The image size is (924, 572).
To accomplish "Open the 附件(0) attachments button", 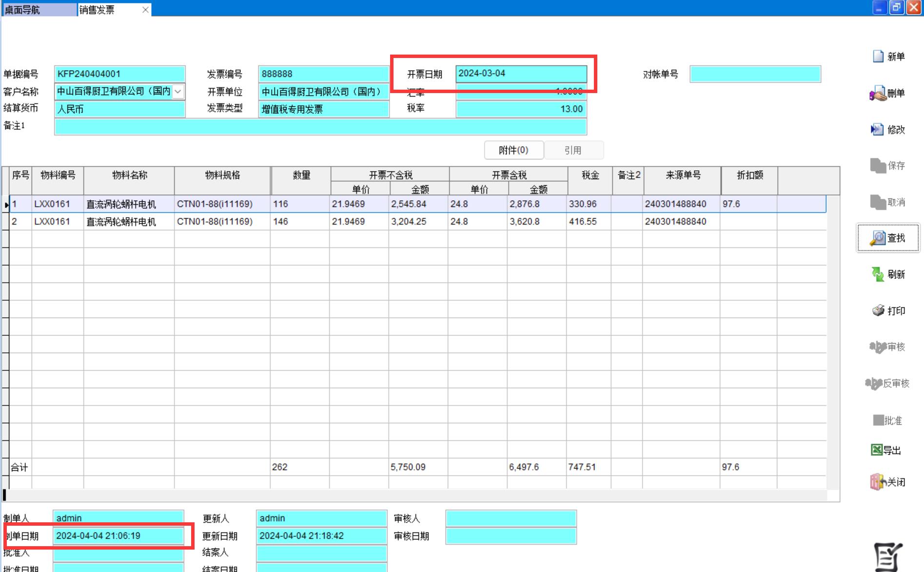I will click(x=513, y=150).
